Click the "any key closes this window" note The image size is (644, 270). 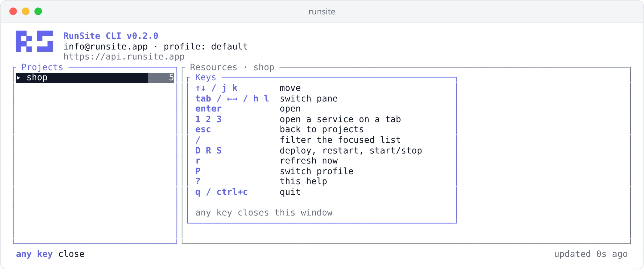(x=264, y=213)
